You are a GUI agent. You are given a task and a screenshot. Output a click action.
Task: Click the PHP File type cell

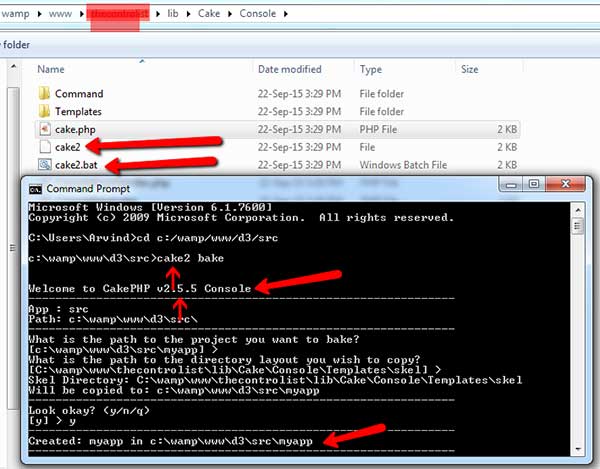tap(378, 130)
